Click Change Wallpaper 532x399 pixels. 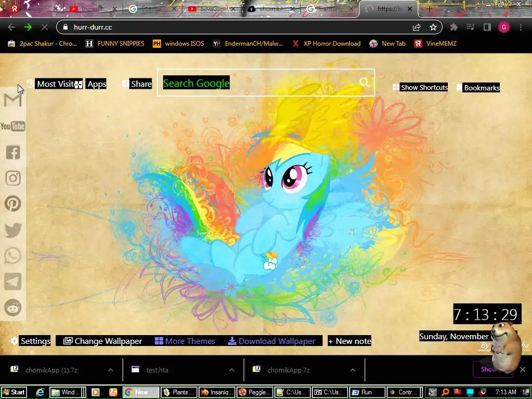coord(103,341)
